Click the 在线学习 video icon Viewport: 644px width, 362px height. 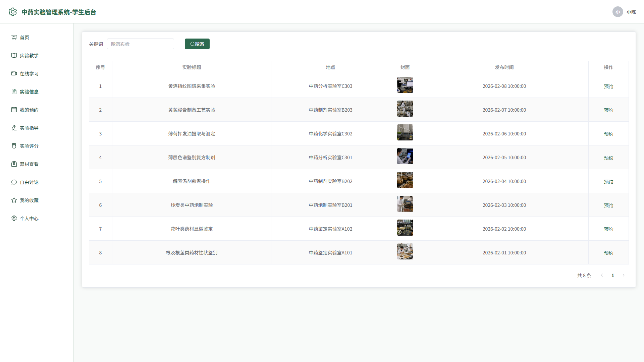pyautogui.click(x=14, y=73)
